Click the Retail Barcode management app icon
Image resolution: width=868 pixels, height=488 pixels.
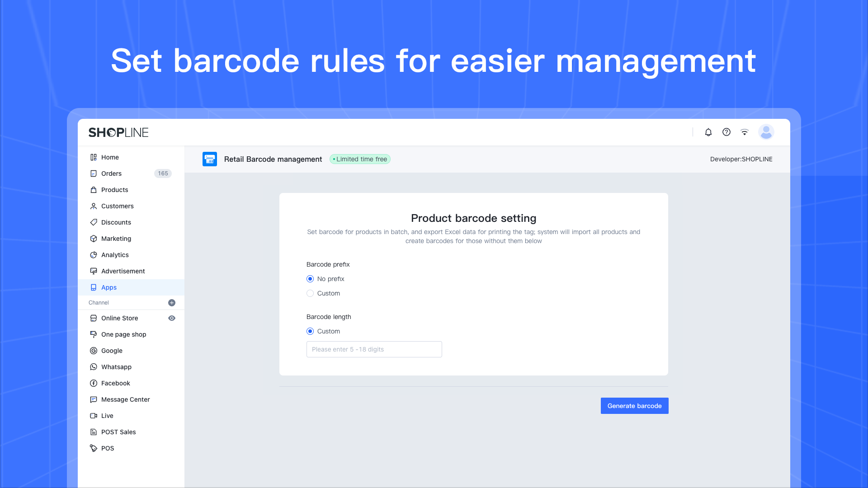tap(210, 159)
